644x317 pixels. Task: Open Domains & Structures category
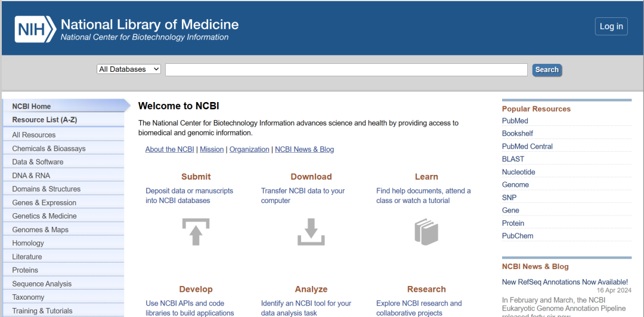point(63,189)
